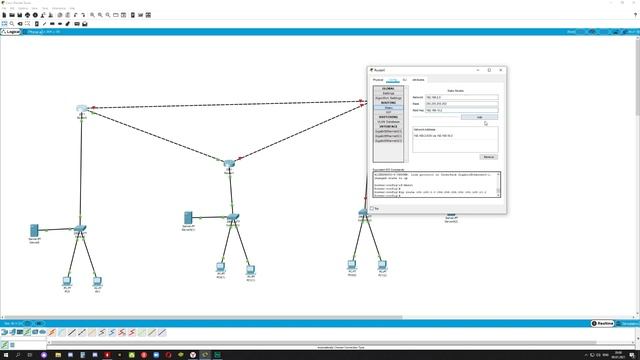Tick the Top checkbox in router dialog

(x=372, y=208)
